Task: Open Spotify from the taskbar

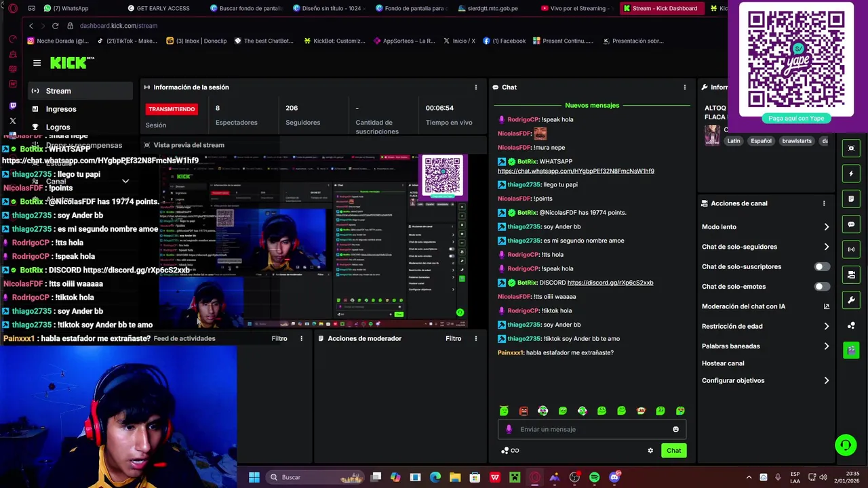Action: [594, 477]
